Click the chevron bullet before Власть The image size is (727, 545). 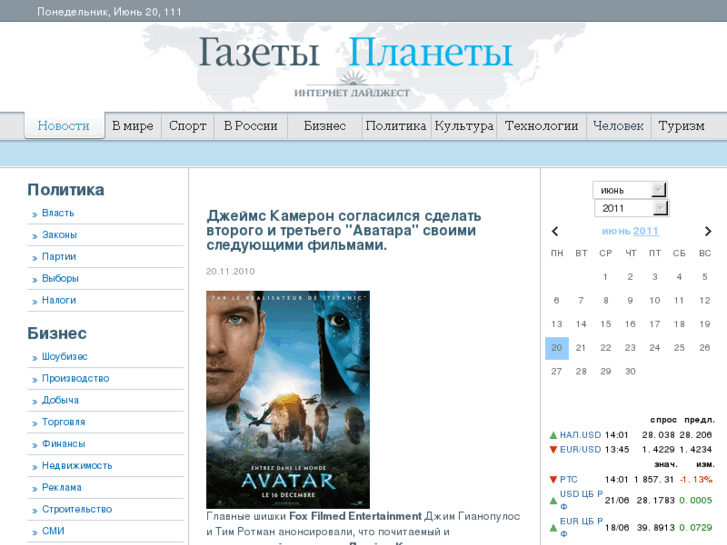35,214
